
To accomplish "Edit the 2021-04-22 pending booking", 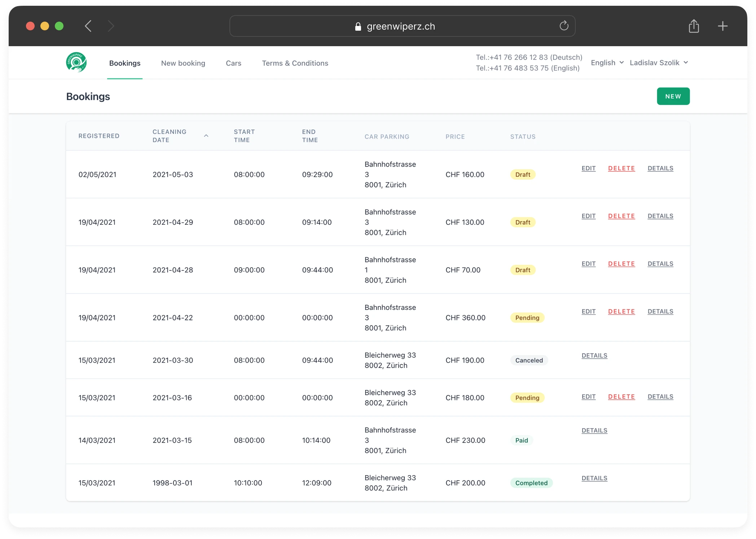I will coord(588,311).
